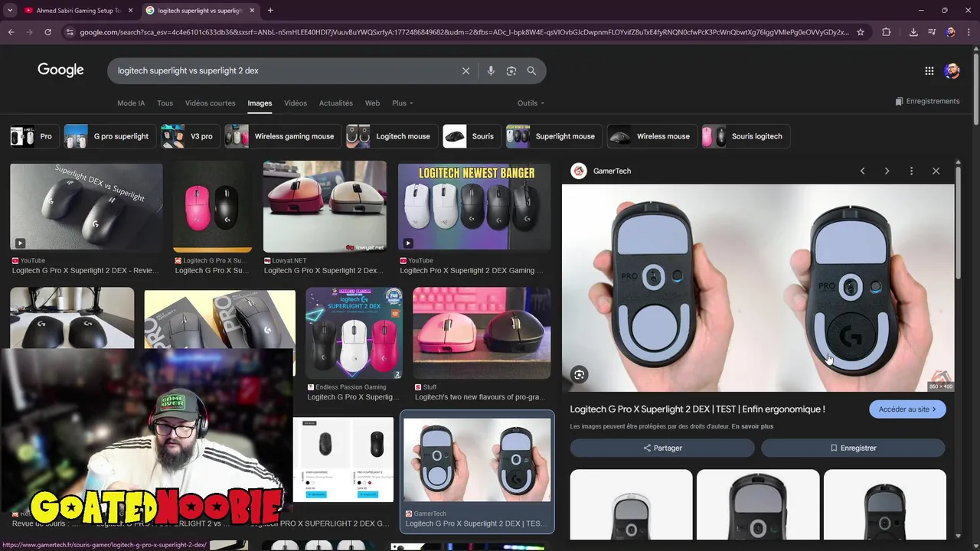The width and height of the screenshot is (980, 551).
Task: Open Enregistrements saved items
Action: point(927,101)
